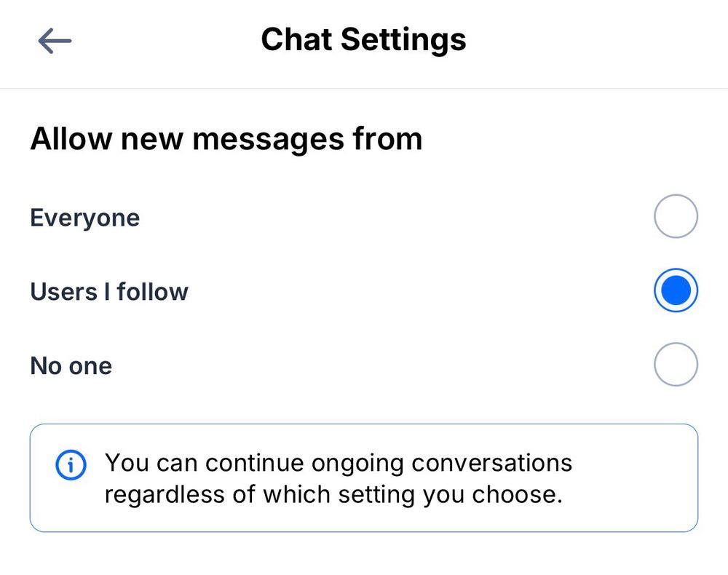Click the empty radio circle beside Everyone
Image resolution: width=728 pixels, height=575 pixels.
[676, 216]
